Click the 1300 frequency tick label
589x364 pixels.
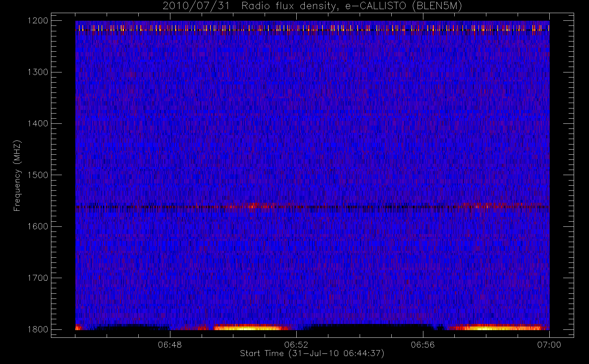pos(38,72)
